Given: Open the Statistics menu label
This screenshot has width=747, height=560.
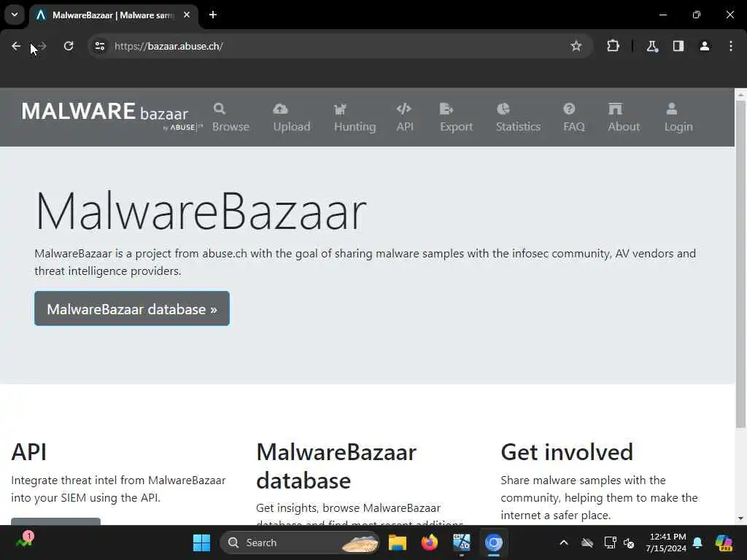Looking at the screenshot, I should (x=519, y=127).
